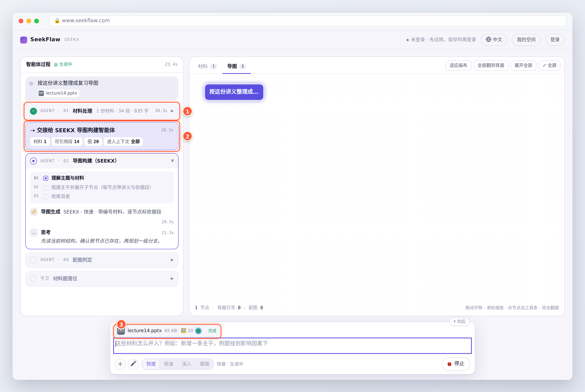This screenshot has width=585, height=392.
Task: Collapse the AGENT 02 导图构建 arrow
Action: 173,161
